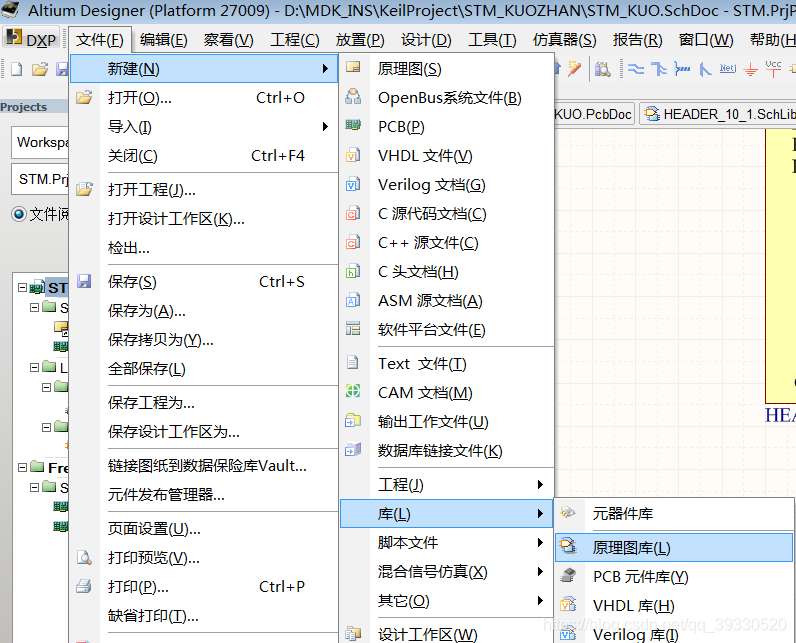
Task: Open the 窗口(W) menu
Action: (706, 40)
